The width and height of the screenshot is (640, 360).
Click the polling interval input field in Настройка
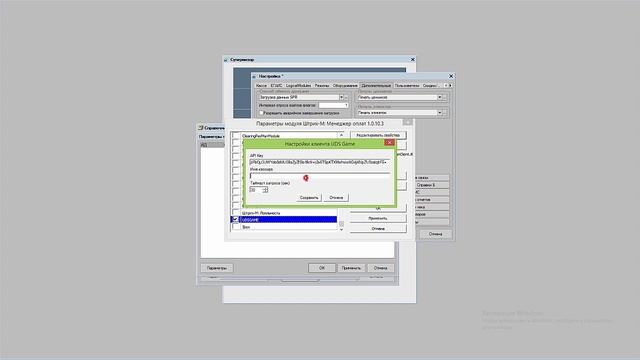pos(333,105)
